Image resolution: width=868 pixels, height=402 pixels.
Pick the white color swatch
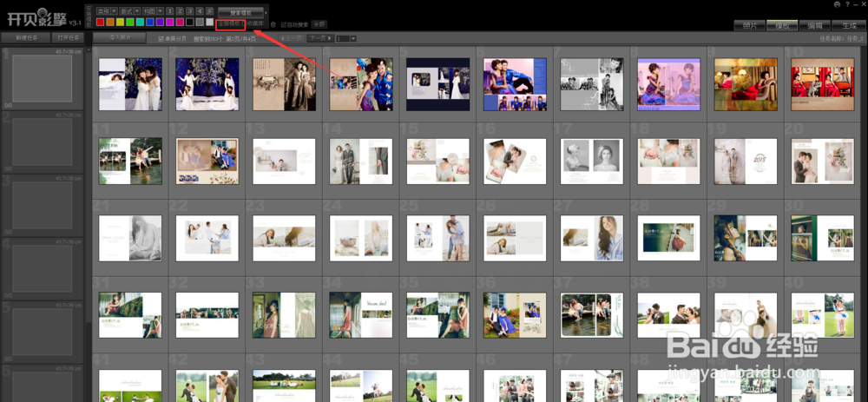point(210,23)
